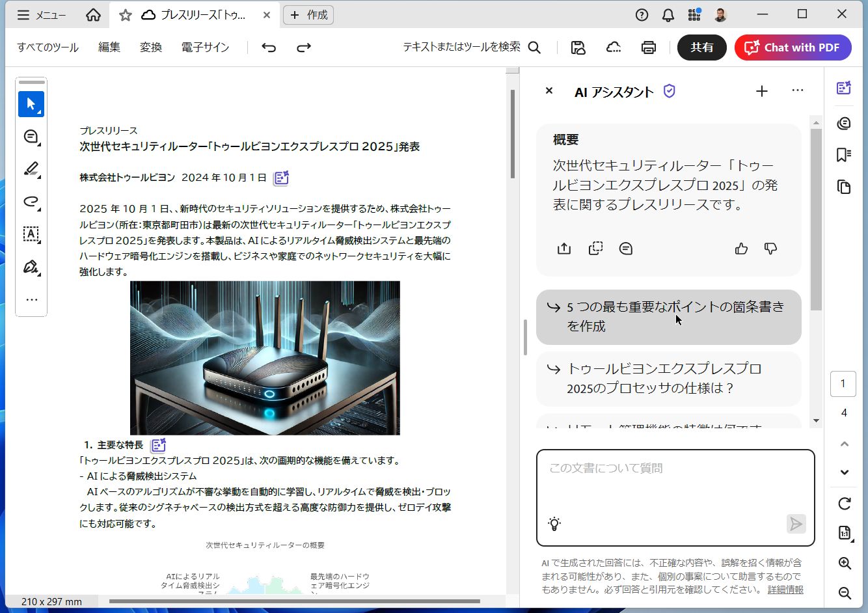Click the 共有 button
The width and height of the screenshot is (868, 613).
coord(701,48)
